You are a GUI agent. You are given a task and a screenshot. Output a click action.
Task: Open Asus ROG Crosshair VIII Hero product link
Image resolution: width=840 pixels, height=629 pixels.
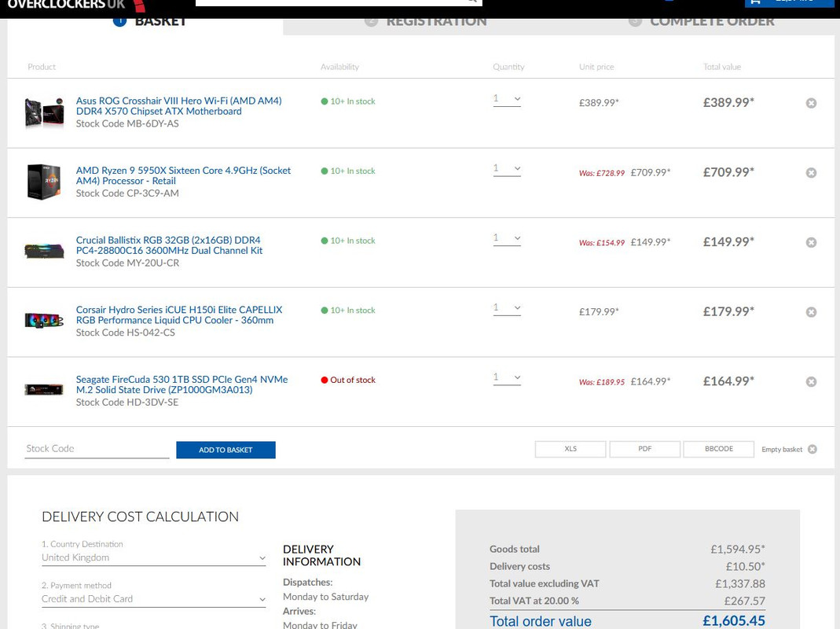(x=178, y=106)
